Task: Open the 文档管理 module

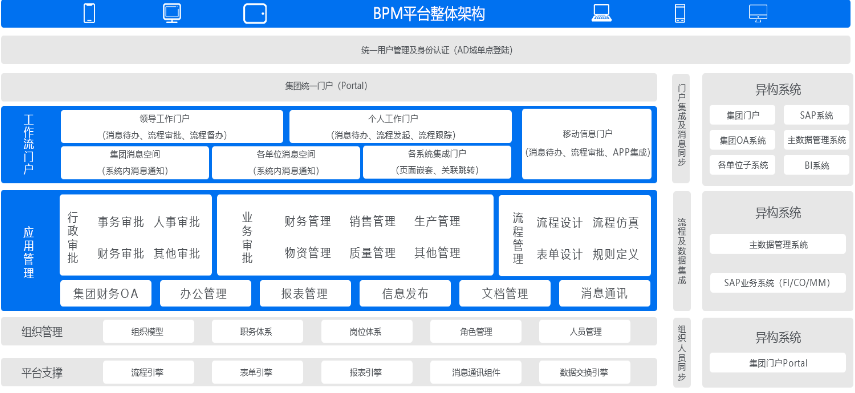Action: click(x=505, y=294)
